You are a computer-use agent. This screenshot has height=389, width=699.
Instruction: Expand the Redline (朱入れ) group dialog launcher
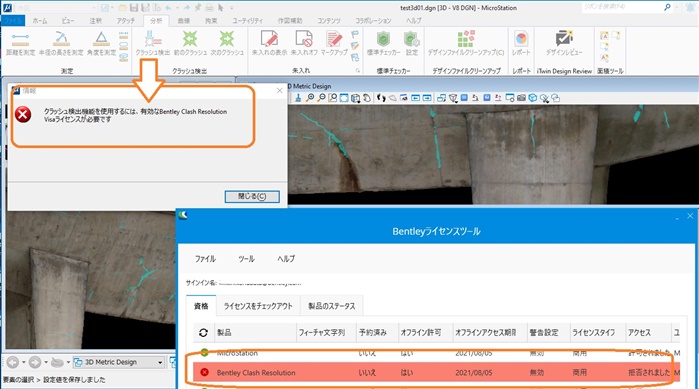point(357,70)
